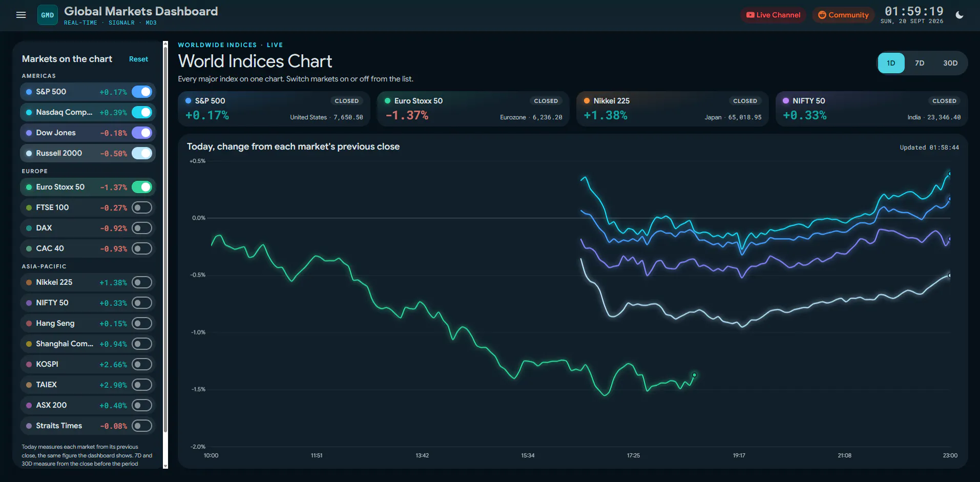Screen dimensions: 980x482
Task: Enable Nikkei 225 in the sidebar
Action: [142, 282]
